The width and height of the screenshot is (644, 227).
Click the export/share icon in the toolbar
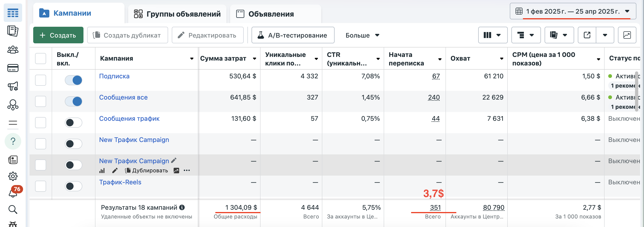coord(587,35)
